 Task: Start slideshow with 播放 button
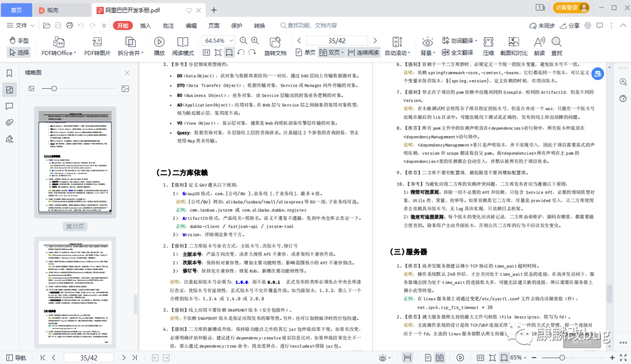[x=160, y=46]
